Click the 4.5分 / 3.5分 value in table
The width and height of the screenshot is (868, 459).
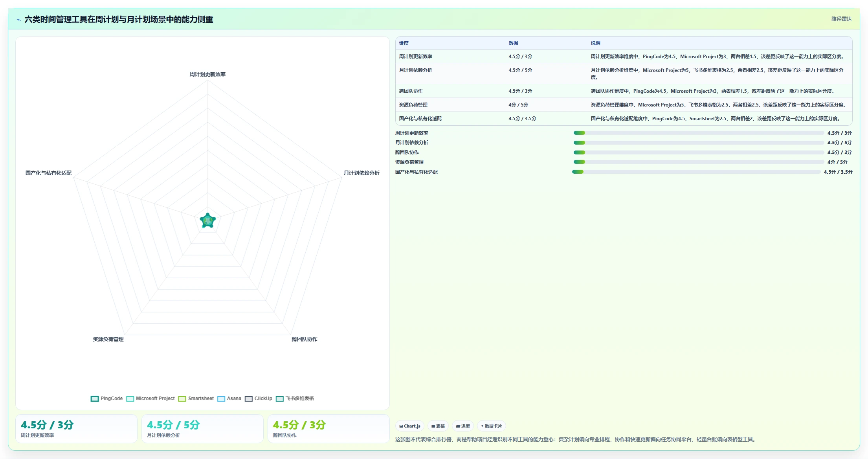pos(522,119)
